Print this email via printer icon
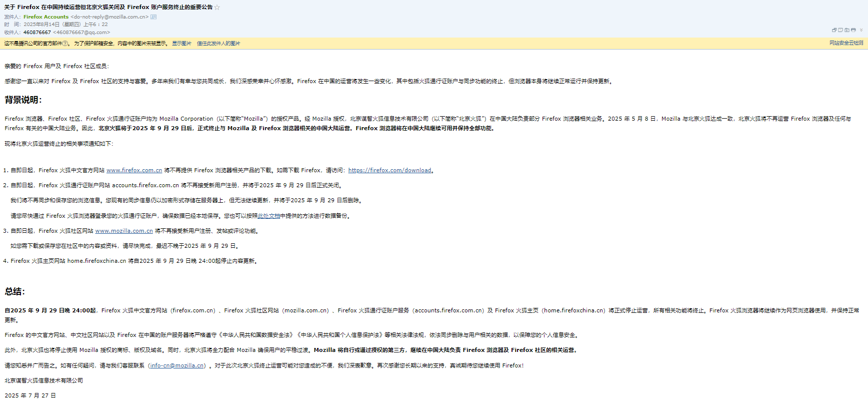This screenshot has width=868, height=404. point(853,30)
